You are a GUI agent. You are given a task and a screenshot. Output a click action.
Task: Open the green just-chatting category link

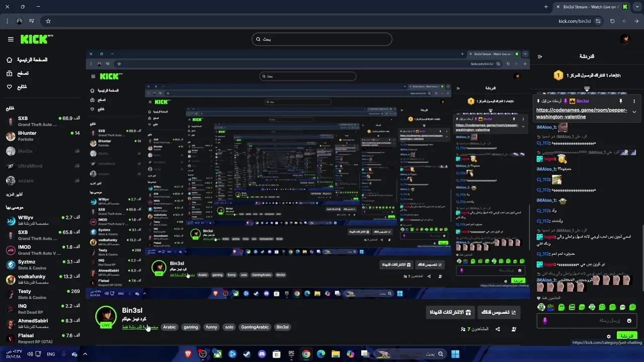point(140,327)
